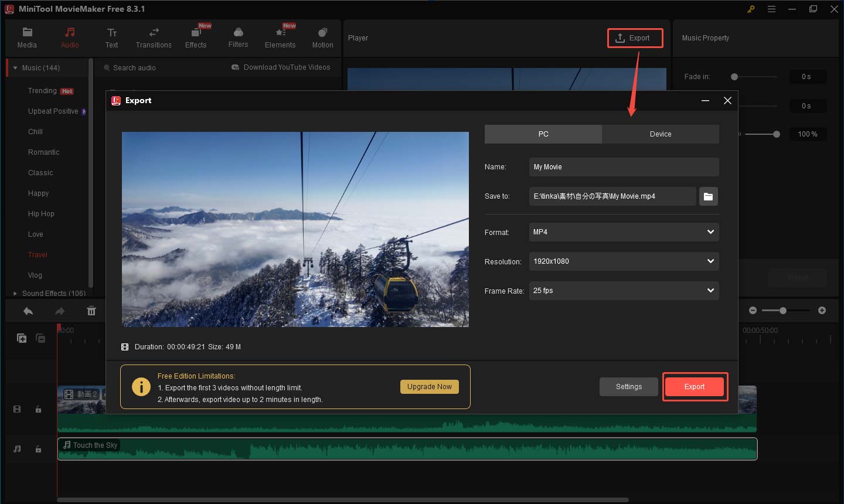Close the Export dialog
Image resolution: width=844 pixels, height=504 pixels.
(727, 101)
